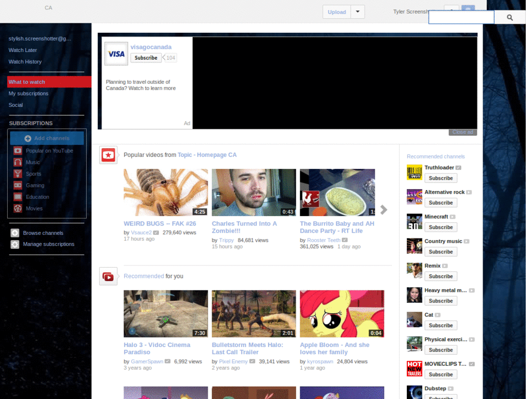Click the Heavy metal channel avatar
Screen dimensions: 532x399
414,295
